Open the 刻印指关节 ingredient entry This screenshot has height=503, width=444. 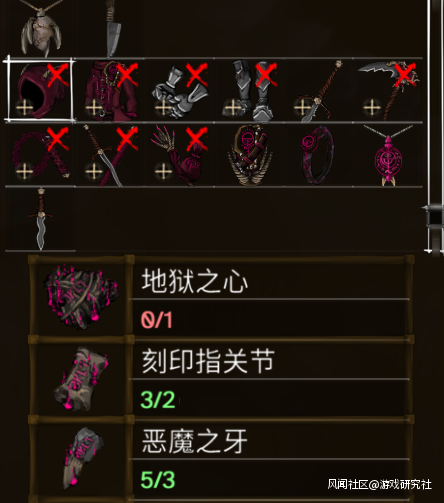pos(222,377)
